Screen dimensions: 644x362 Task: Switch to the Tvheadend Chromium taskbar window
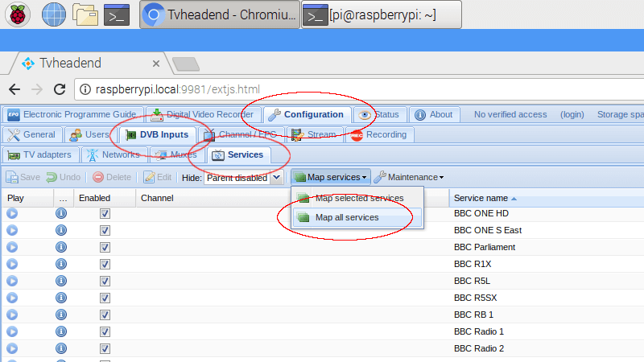click(220, 14)
